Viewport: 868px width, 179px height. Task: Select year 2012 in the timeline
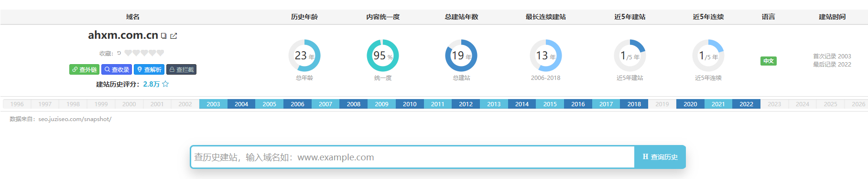coord(466,104)
